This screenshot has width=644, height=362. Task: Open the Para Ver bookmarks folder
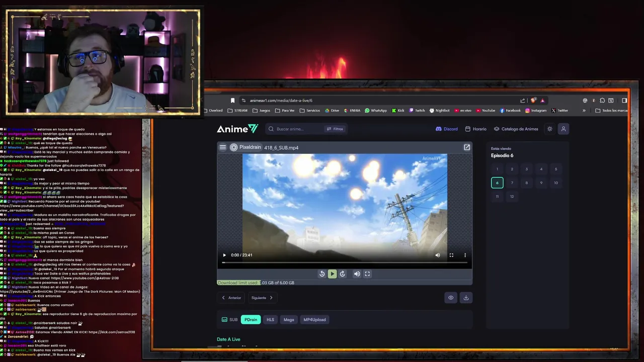point(285,111)
